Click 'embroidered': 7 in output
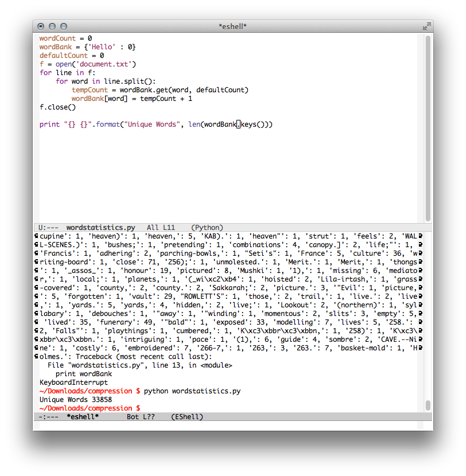The image size is (466, 476). (x=157, y=348)
